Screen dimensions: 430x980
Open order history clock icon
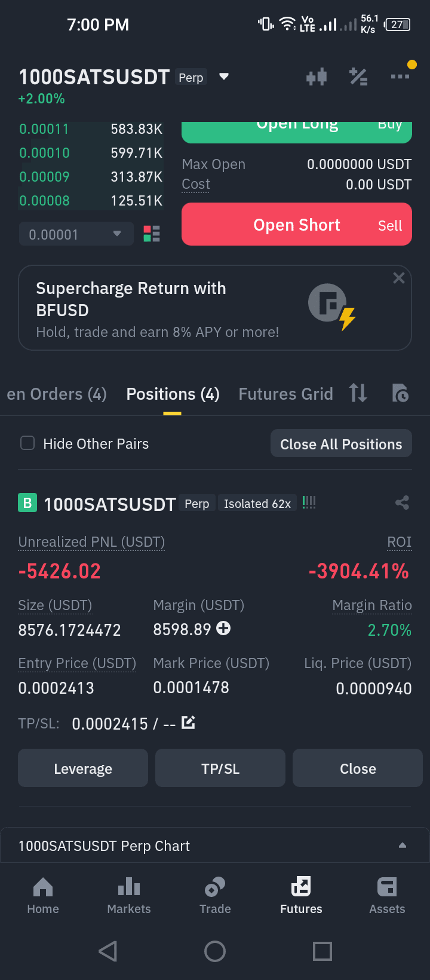(x=400, y=393)
